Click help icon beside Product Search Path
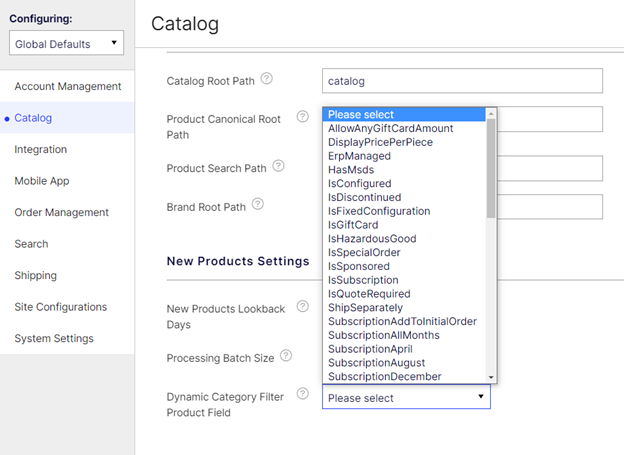 click(x=278, y=166)
